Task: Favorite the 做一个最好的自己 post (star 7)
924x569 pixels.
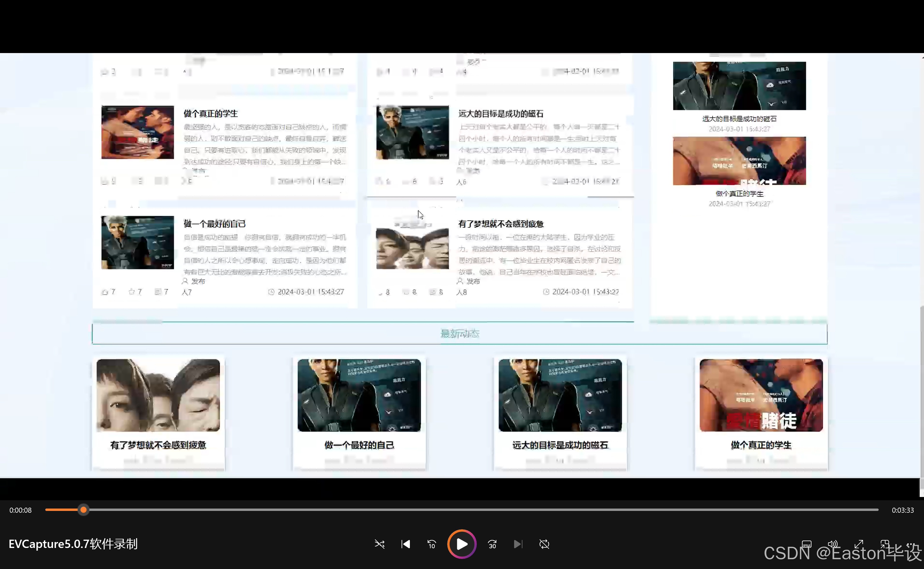Action: [x=131, y=292]
